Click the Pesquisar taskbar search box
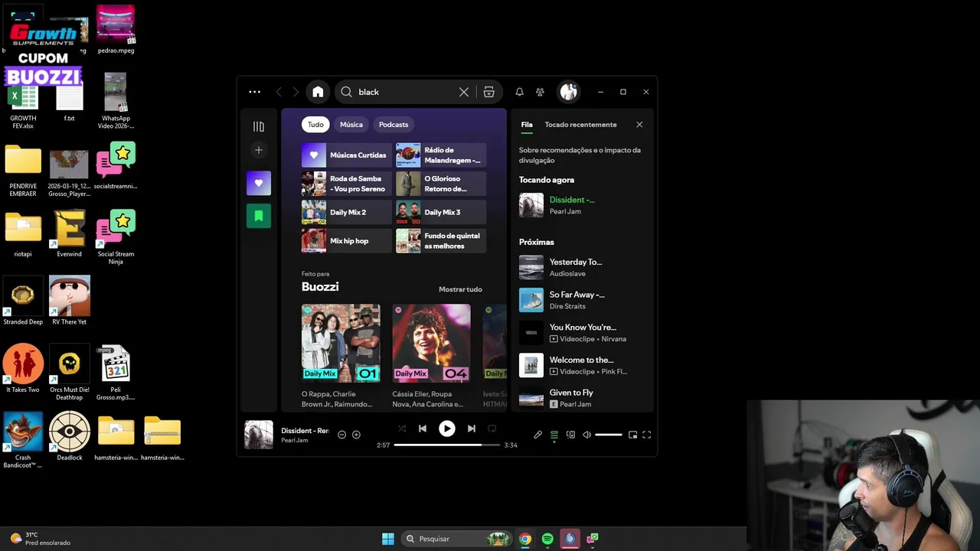 (x=456, y=539)
